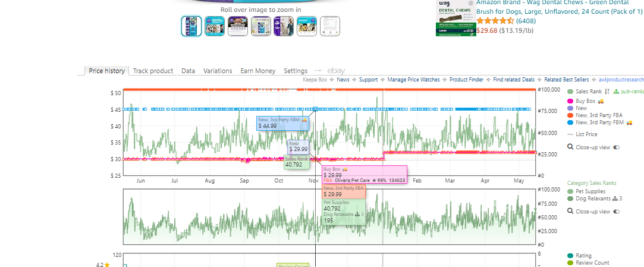Toggle New, 3rd Party FBA legend entry
This screenshot has width=644, height=267.
tap(593, 115)
